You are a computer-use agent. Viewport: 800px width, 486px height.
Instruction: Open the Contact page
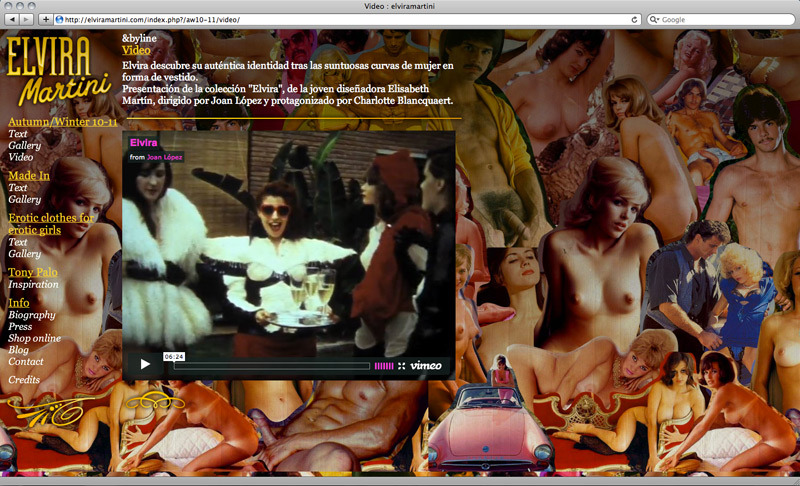tap(26, 362)
